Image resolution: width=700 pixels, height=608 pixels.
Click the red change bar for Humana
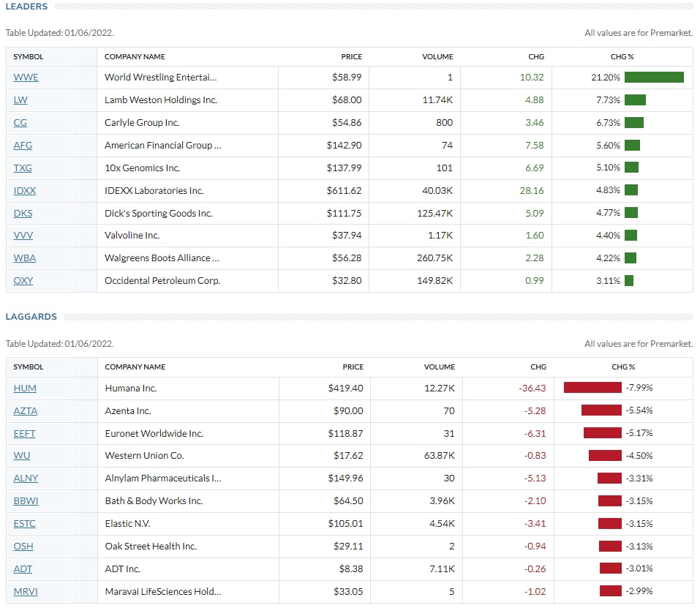(592, 388)
